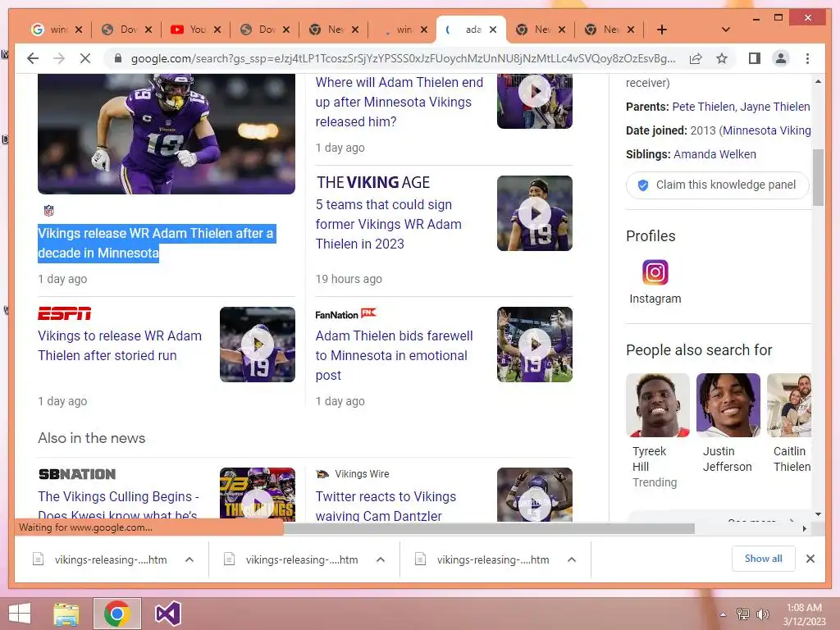Open the large Adam Thielen running photo
The image size is (840, 630).
coord(166,134)
